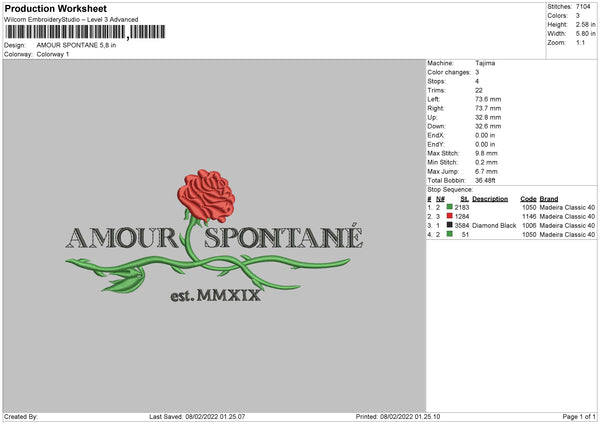Click the red swatch for stop row 2
Image resolution: width=600 pixels, height=424 pixels.
450,216
